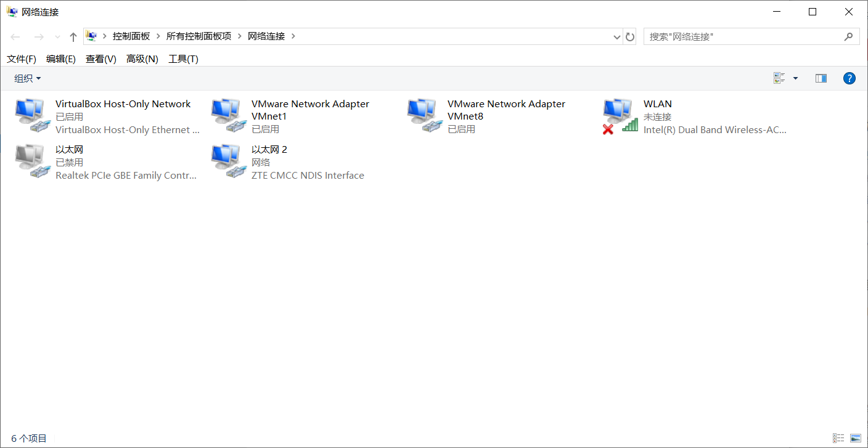Select the VMware VMnet1 adapter icon

(227, 115)
